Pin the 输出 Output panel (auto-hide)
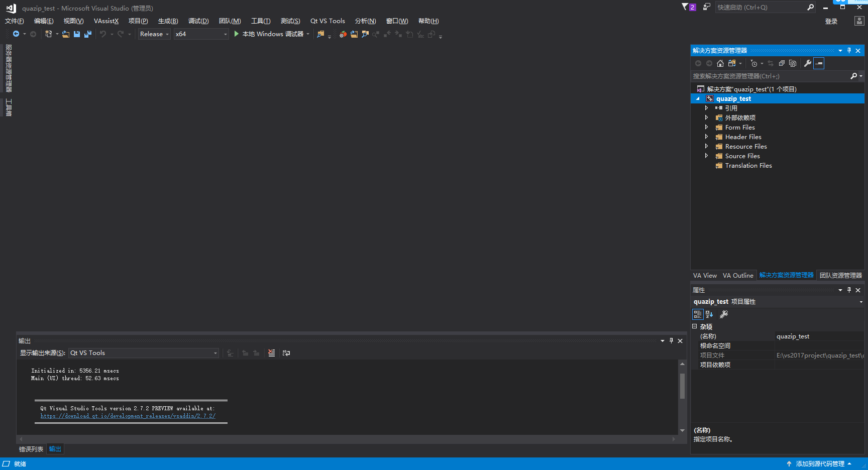 coord(671,340)
